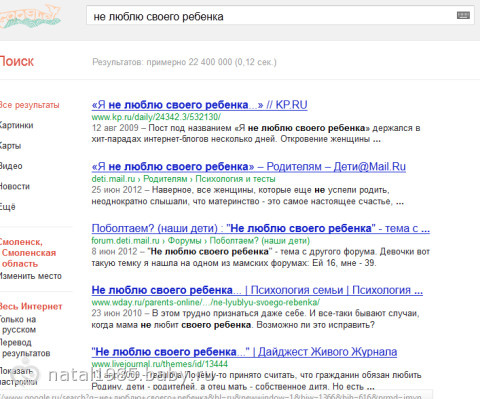Screen dimensions: 480x399
Task: Click the snippet dated '23 июн 2010'
Action: [256, 319]
